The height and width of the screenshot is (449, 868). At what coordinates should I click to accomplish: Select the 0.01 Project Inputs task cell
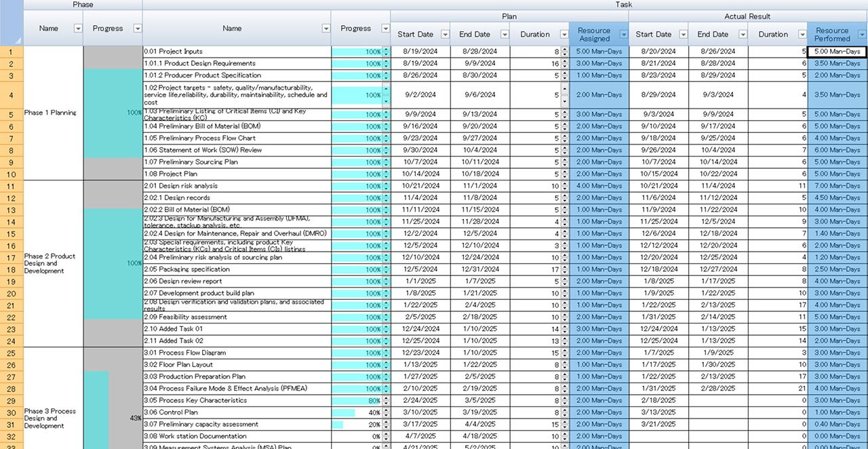click(237, 52)
